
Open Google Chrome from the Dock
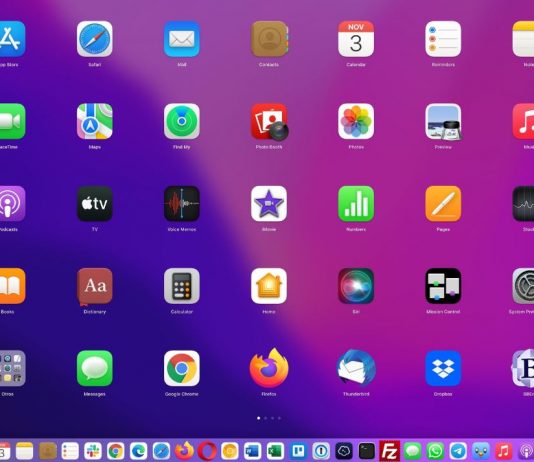pyautogui.click(x=116, y=451)
